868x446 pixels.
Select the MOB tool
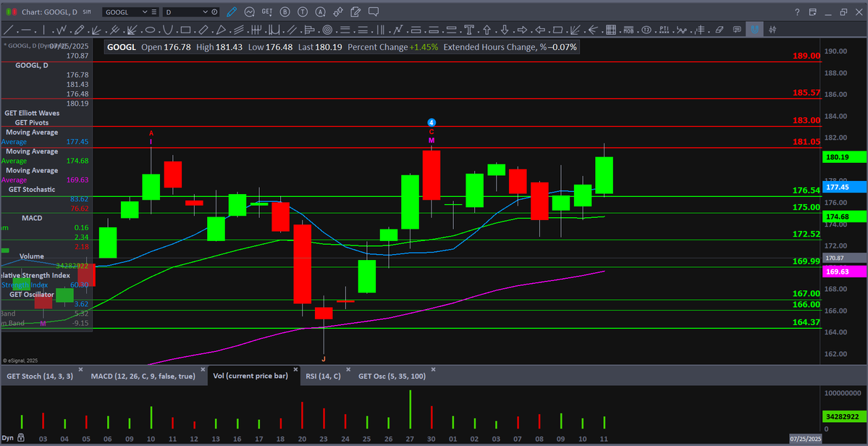point(629,30)
